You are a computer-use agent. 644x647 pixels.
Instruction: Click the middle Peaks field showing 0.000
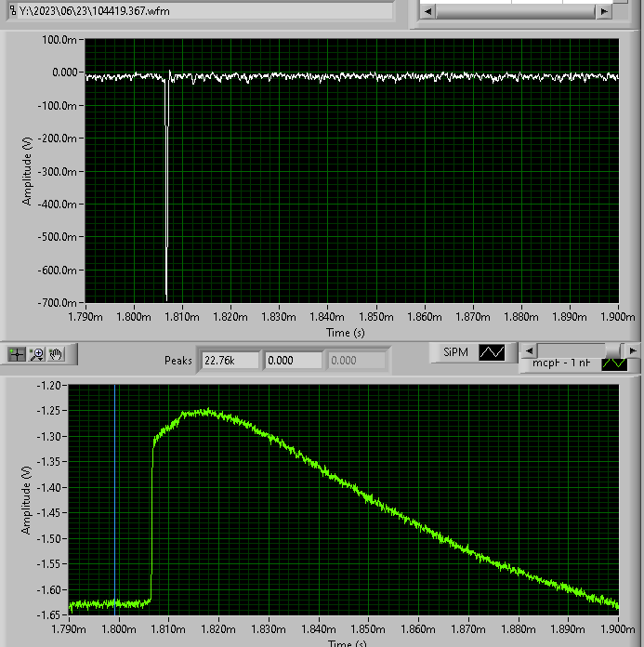tap(293, 361)
